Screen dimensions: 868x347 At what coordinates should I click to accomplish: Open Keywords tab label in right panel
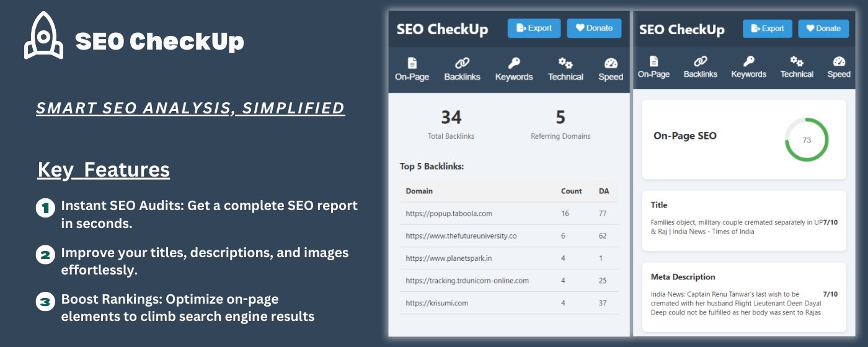click(x=749, y=74)
